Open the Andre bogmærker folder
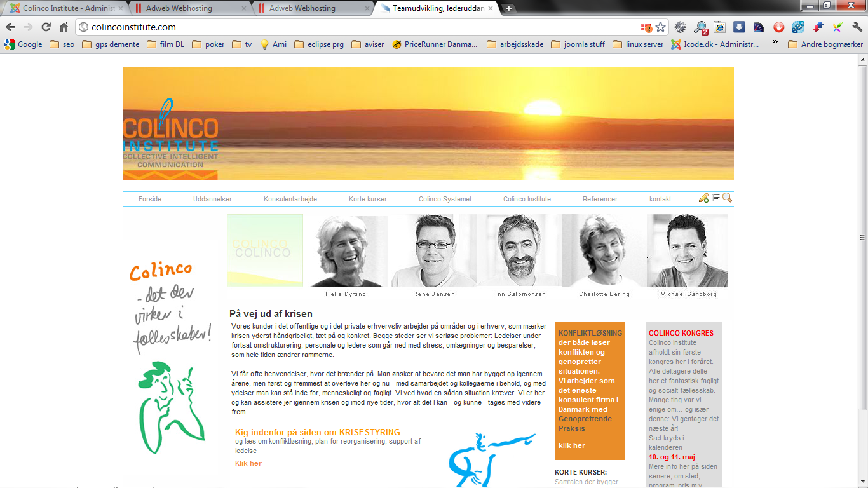 (825, 44)
